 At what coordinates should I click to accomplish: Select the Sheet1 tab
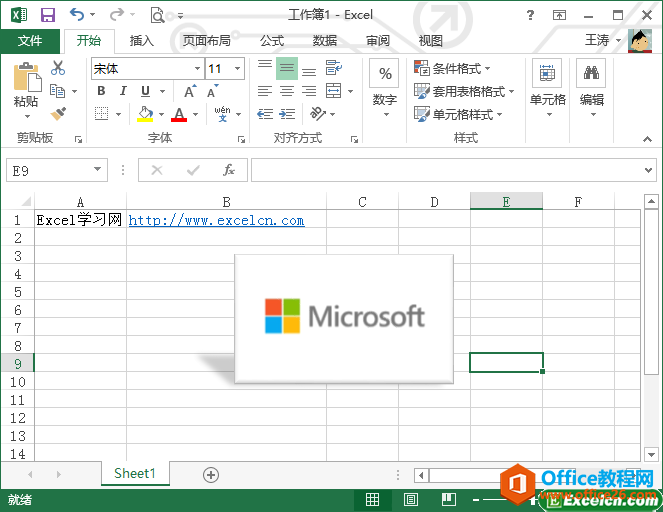click(x=135, y=474)
